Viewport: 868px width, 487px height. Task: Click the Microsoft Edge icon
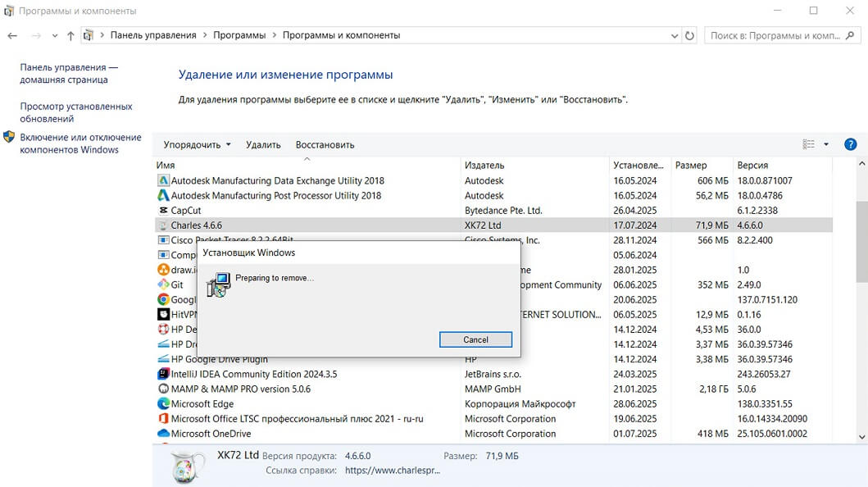(x=163, y=404)
